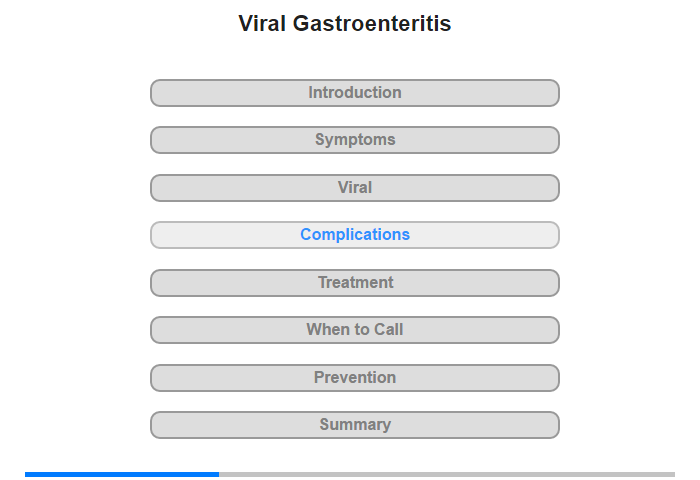The width and height of the screenshot is (700, 480).
Task: Navigate to Treatment from the menu
Action: point(354,283)
